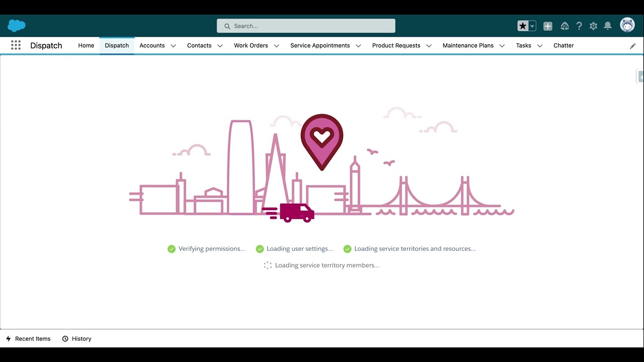
Task: Expand the Product Requests dropdown chevron
Action: [429, 46]
